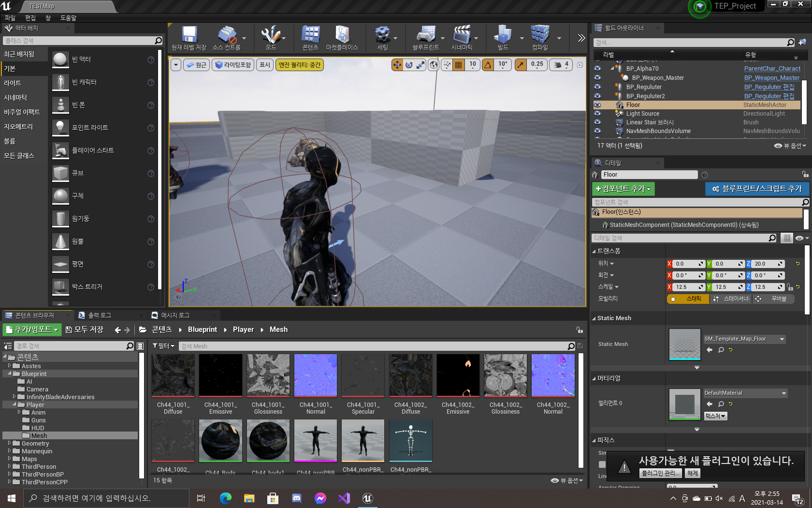Screen dimensions: 812x508
Task: Open the Settings toolbar button
Action: point(382,38)
